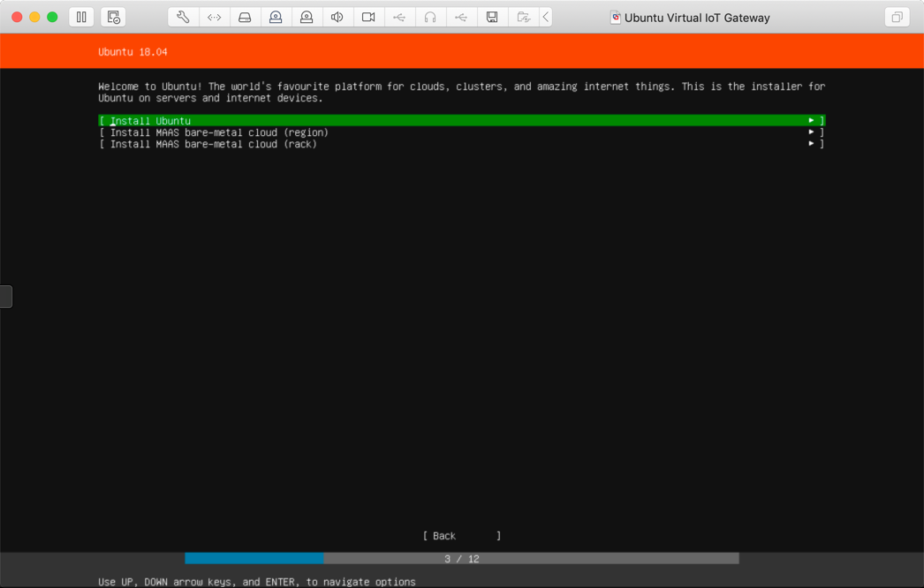924x588 pixels.
Task: Select Install MAAS bare-metal cloud (region)
Action: (461, 132)
